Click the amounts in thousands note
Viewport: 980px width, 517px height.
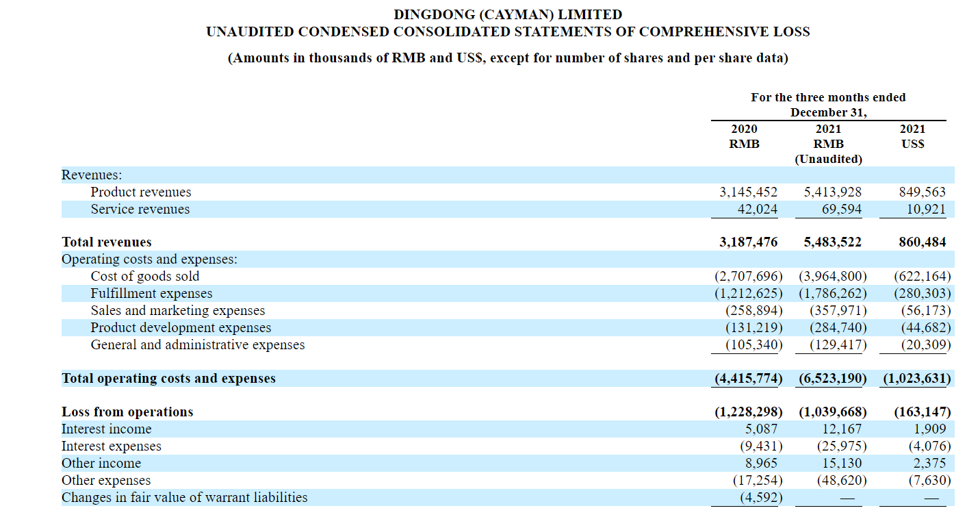[508, 58]
